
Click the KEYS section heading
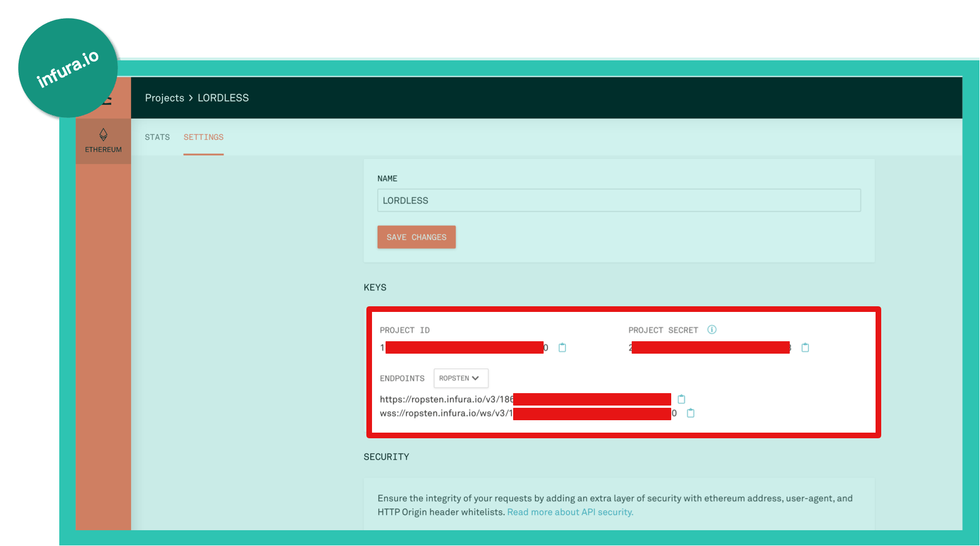click(375, 288)
